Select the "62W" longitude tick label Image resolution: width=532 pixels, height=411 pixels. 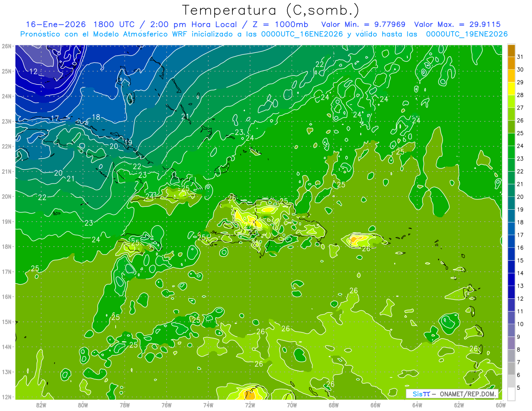coord(459,405)
